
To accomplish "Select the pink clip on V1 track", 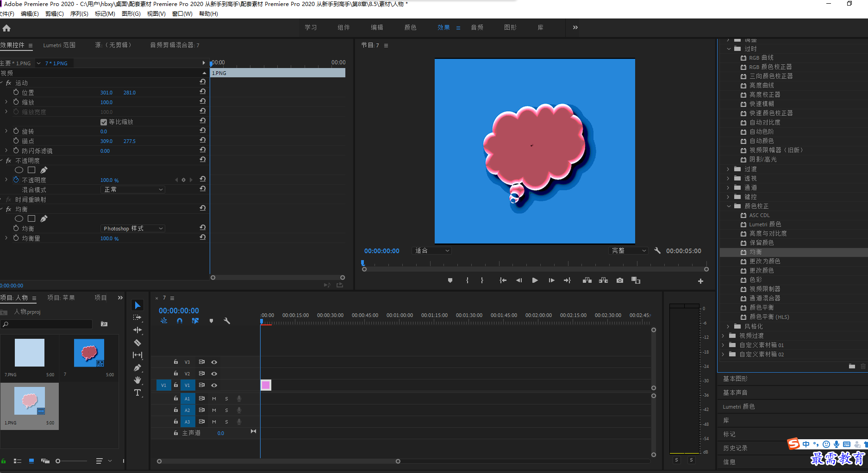I will coord(266,385).
